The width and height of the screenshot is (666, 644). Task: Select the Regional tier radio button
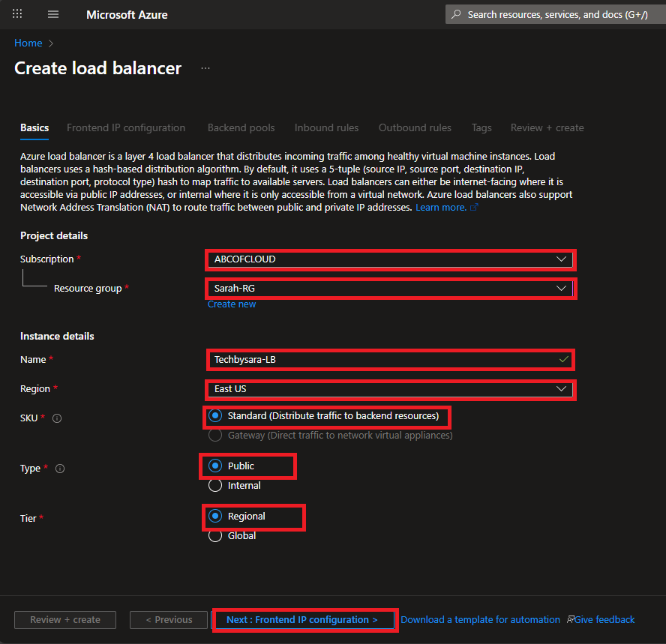(x=215, y=516)
